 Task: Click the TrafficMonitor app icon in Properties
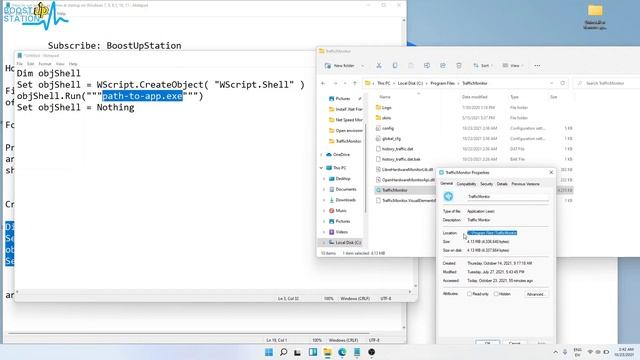[x=448, y=196]
